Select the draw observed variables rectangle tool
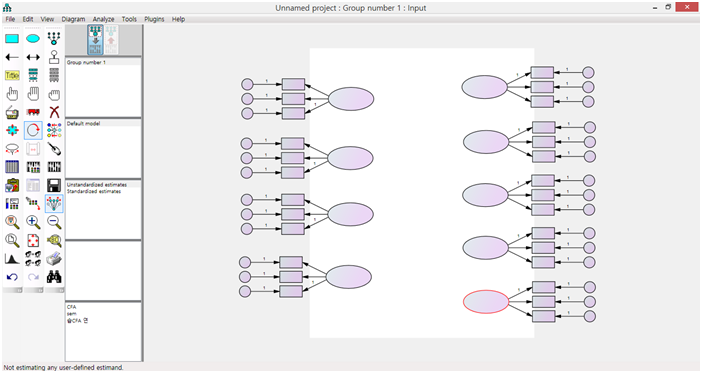Image resolution: width=702 pixels, height=373 pixels. pyautogui.click(x=12, y=39)
